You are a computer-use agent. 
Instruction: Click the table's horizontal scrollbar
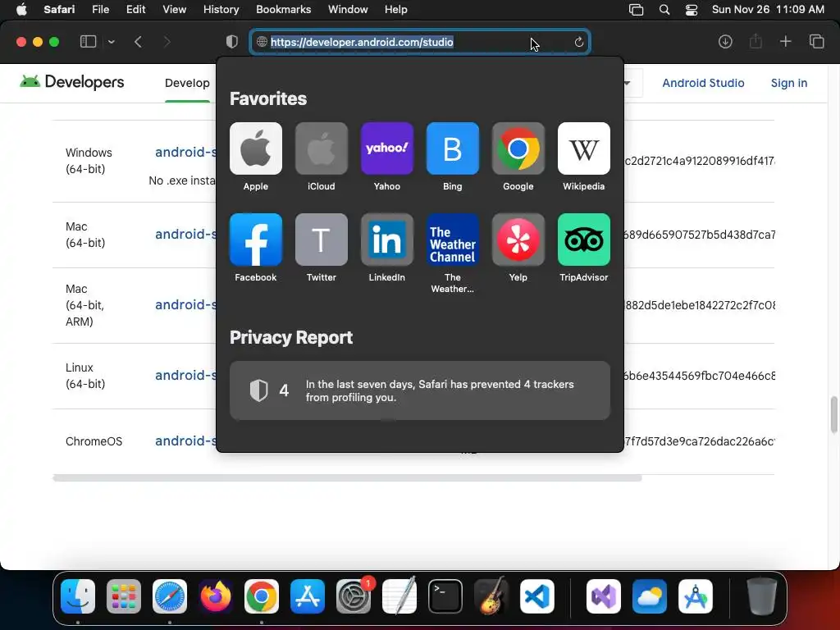(347, 478)
